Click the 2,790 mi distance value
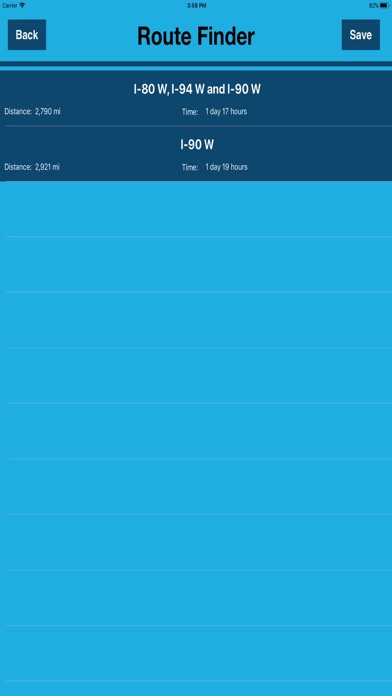The height and width of the screenshot is (696, 392). click(x=48, y=111)
